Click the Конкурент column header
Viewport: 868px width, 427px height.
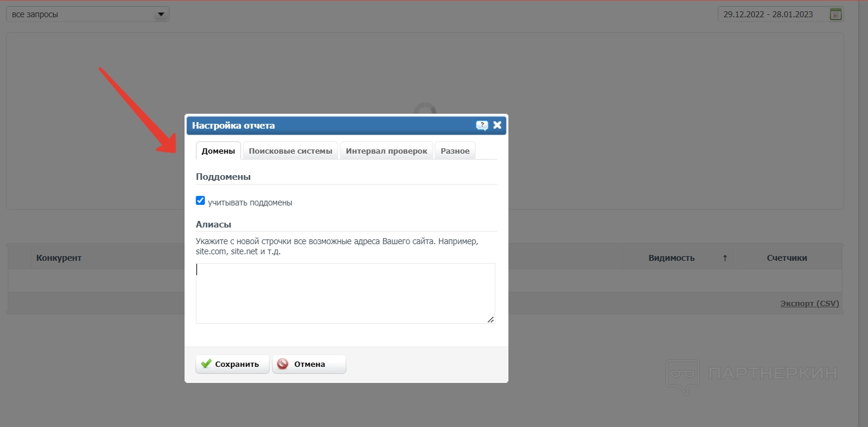tap(59, 258)
